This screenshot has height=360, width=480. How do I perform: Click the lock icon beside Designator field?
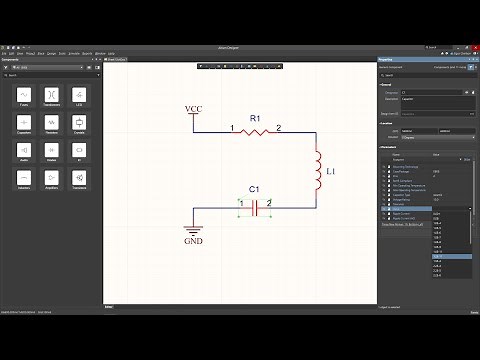pyautogui.click(x=473, y=92)
